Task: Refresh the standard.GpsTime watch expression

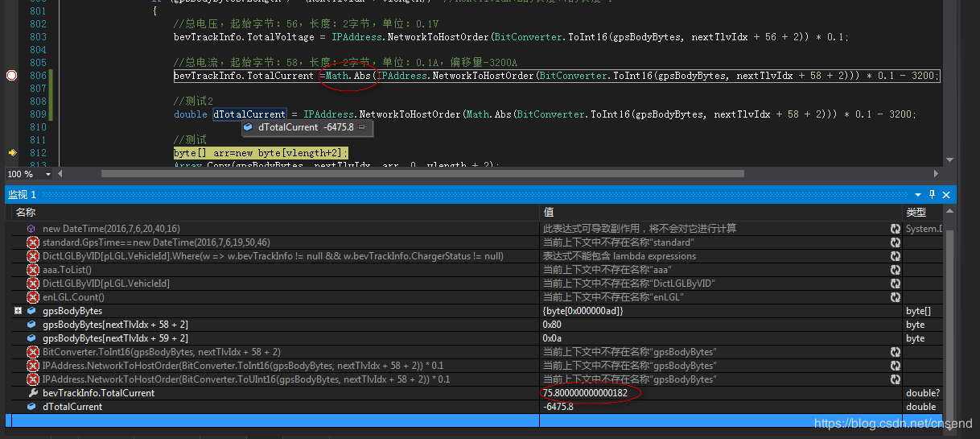Action: pos(895,242)
